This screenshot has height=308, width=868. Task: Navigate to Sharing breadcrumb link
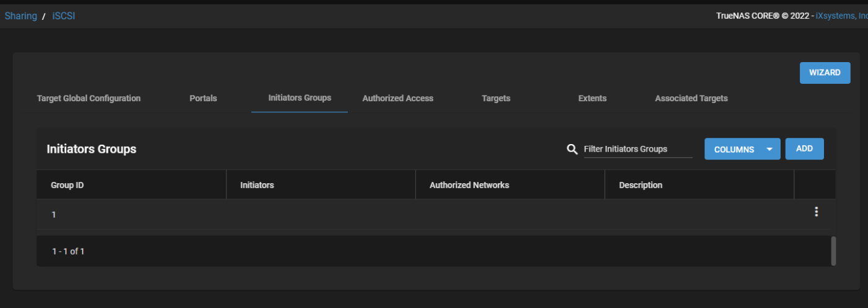tap(21, 16)
